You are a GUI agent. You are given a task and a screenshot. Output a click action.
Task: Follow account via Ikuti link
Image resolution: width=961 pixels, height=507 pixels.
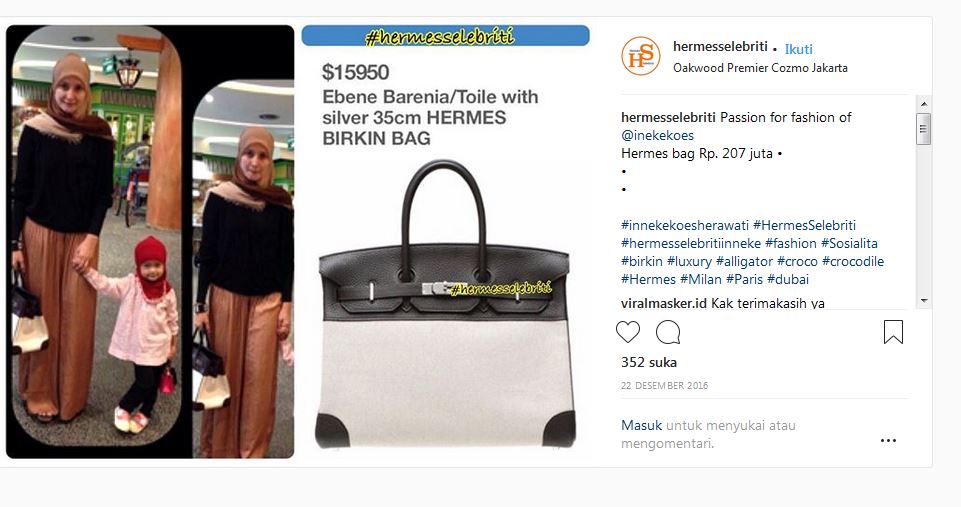pos(799,49)
